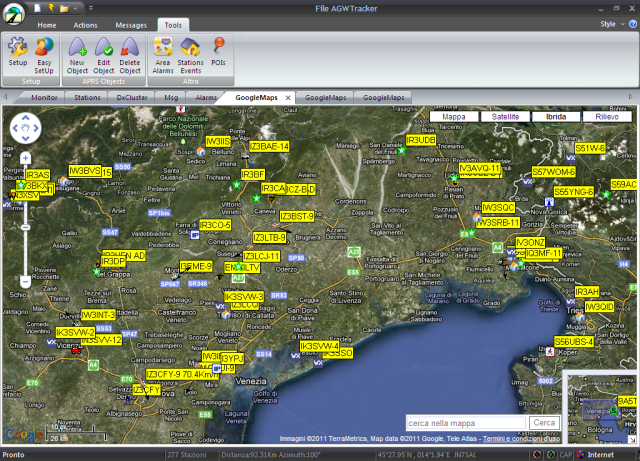
Task: Zoom out with the map minus button
Action: (25, 282)
